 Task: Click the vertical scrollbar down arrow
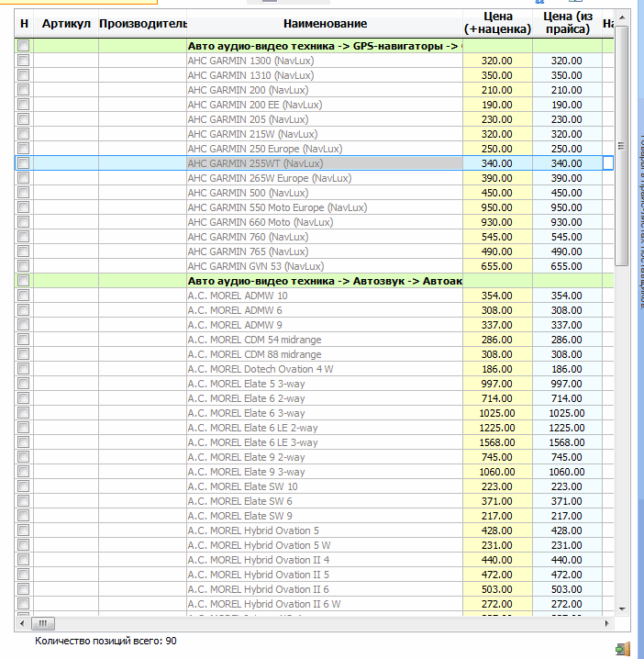tap(622, 609)
